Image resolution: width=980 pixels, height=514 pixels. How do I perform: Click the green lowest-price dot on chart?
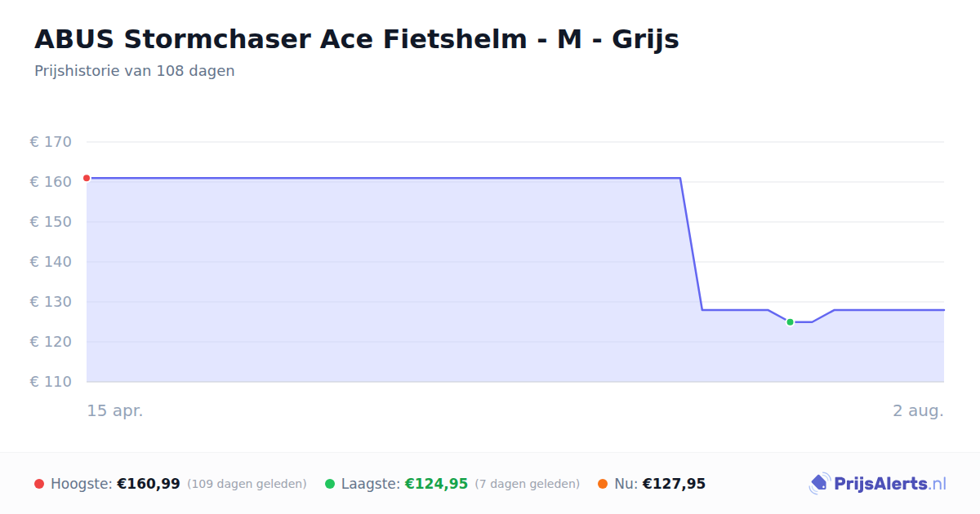point(790,322)
